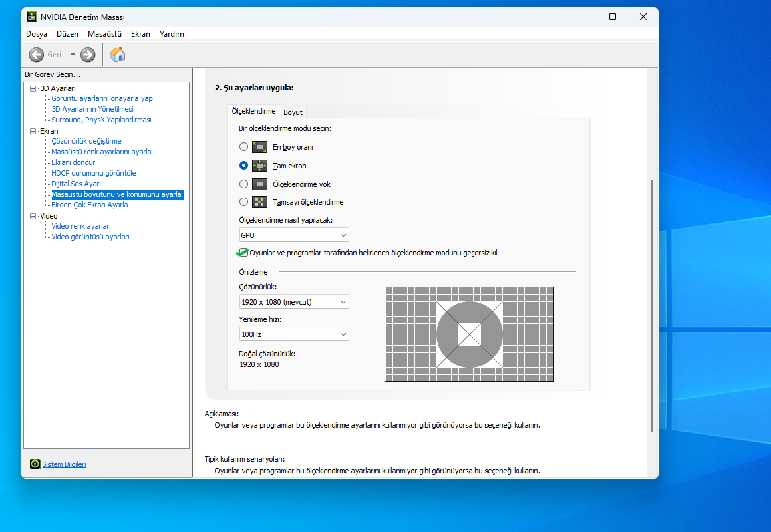Maximize the NVIDIA Denetim Masası window
Viewport: 771px width, 532px height.
(x=613, y=17)
